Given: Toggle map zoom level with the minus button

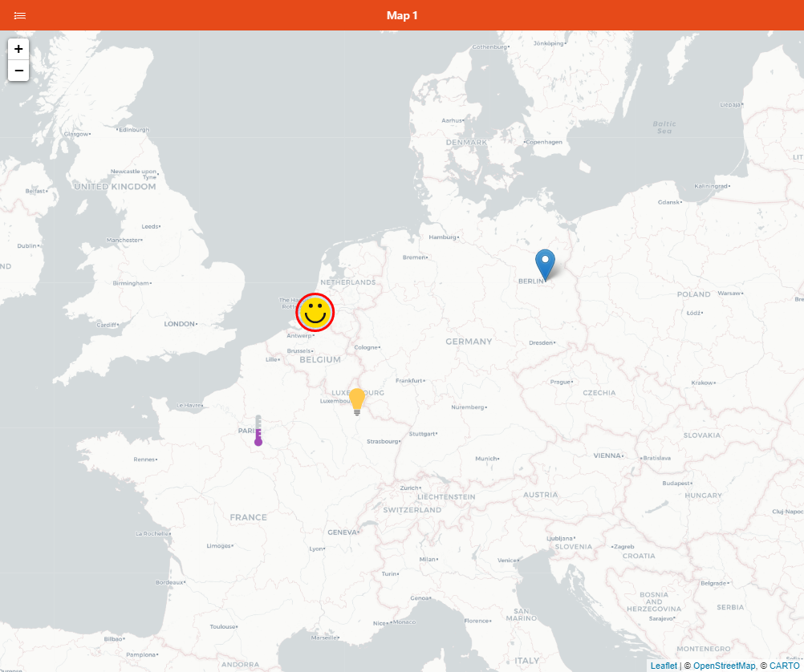Looking at the screenshot, I should pos(18,71).
